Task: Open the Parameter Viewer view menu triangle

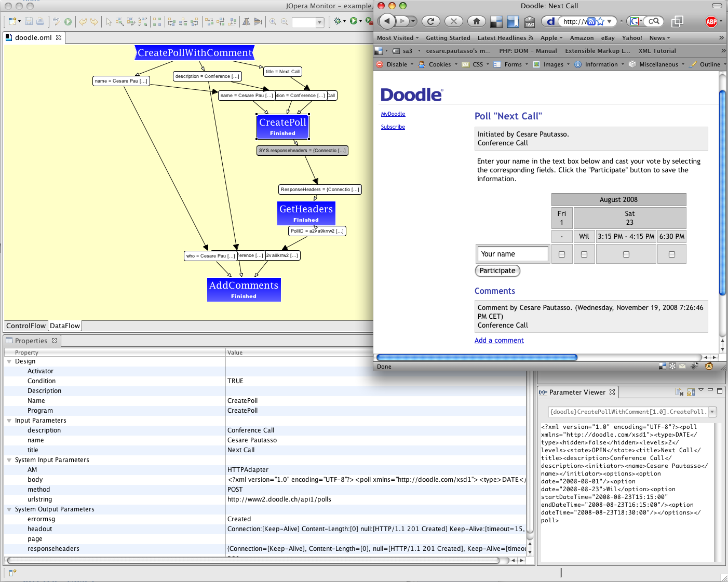Action: click(x=701, y=390)
